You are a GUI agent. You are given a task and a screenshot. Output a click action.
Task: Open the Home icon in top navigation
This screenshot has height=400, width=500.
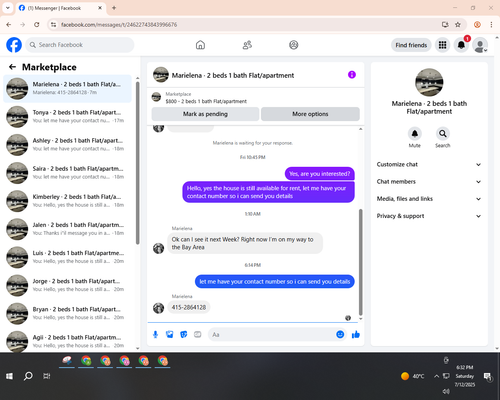pyautogui.click(x=200, y=45)
